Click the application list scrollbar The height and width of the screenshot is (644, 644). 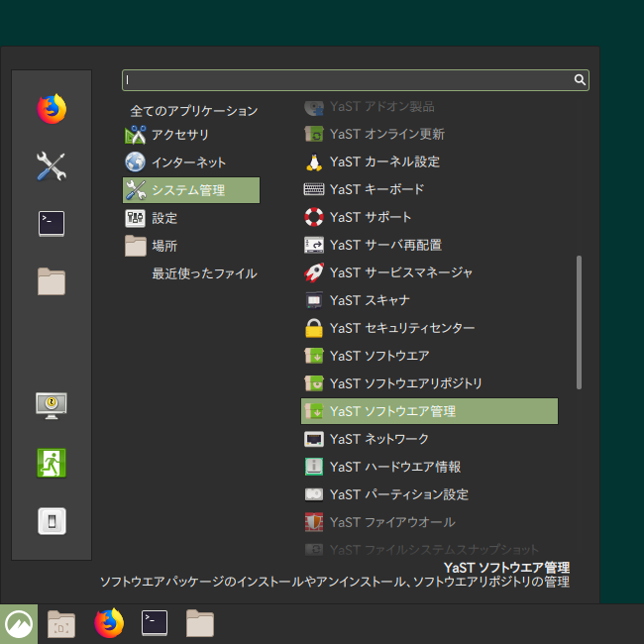point(579,322)
